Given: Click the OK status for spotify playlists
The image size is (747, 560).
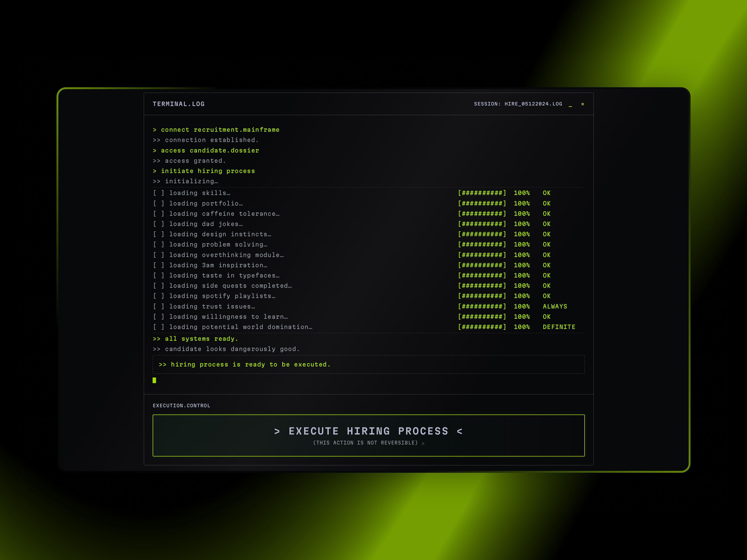Looking at the screenshot, I should [x=547, y=296].
